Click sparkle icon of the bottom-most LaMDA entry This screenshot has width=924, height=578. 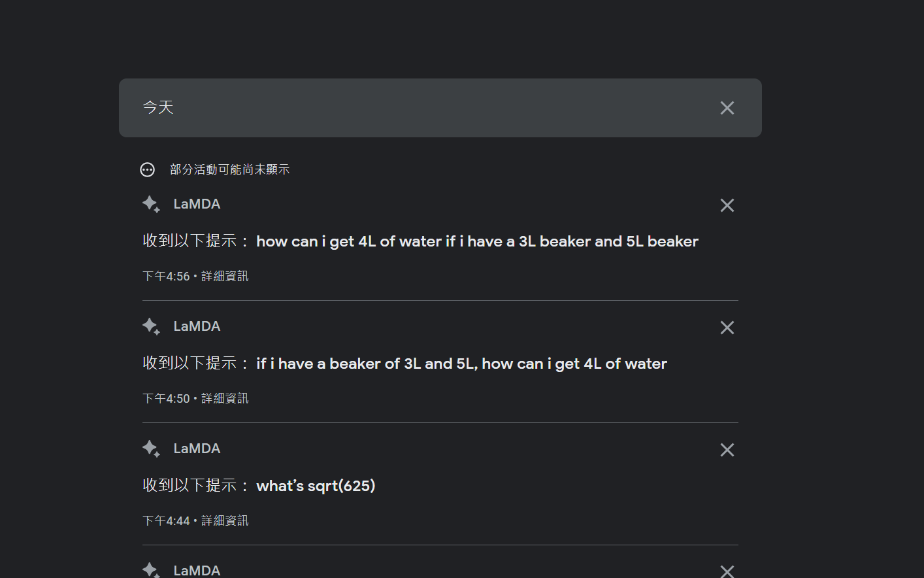[151, 570]
